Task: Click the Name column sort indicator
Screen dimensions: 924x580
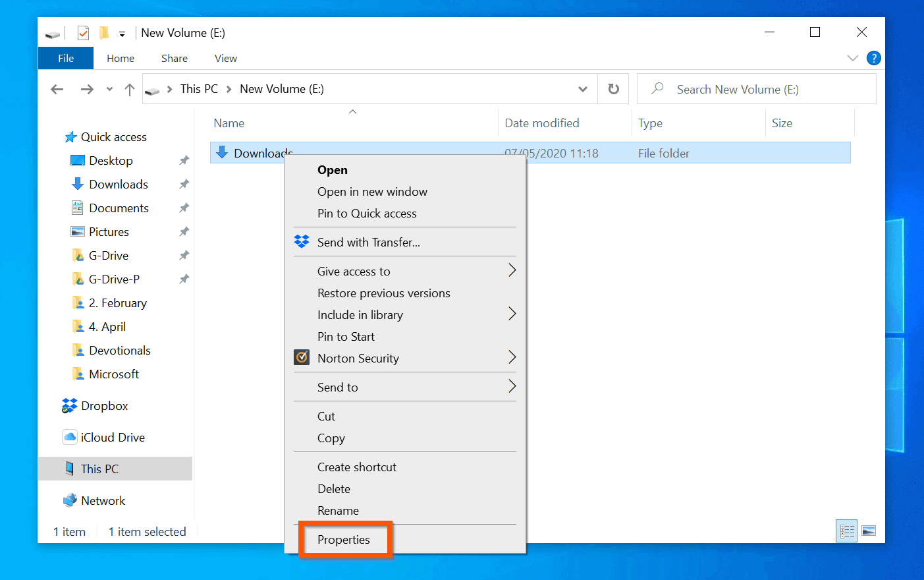Action: (x=352, y=111)
